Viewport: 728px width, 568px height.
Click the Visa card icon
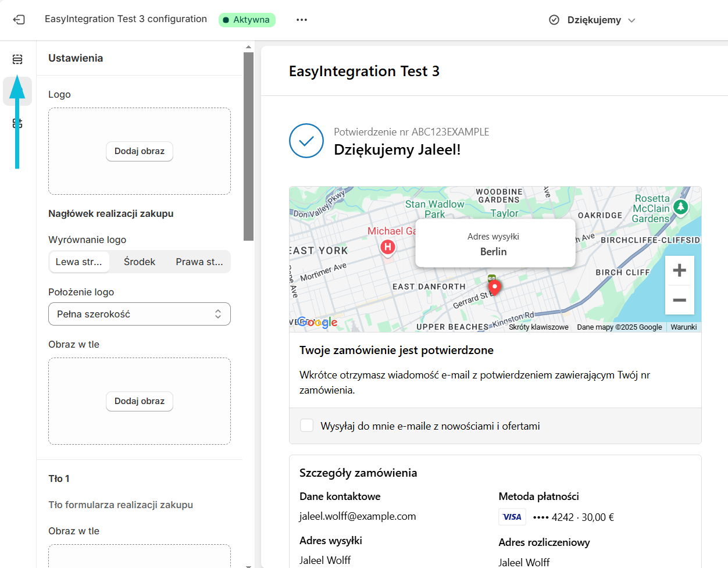[512, 517]
